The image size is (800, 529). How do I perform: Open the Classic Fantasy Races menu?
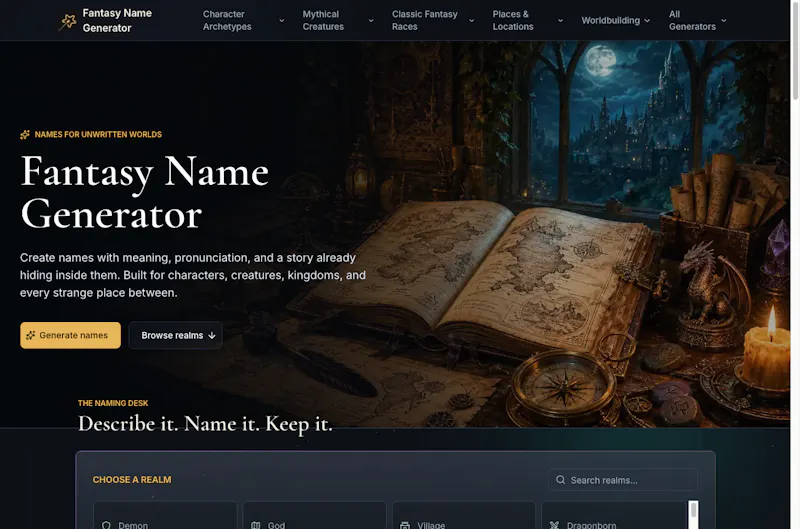click(x=433, y=20)
